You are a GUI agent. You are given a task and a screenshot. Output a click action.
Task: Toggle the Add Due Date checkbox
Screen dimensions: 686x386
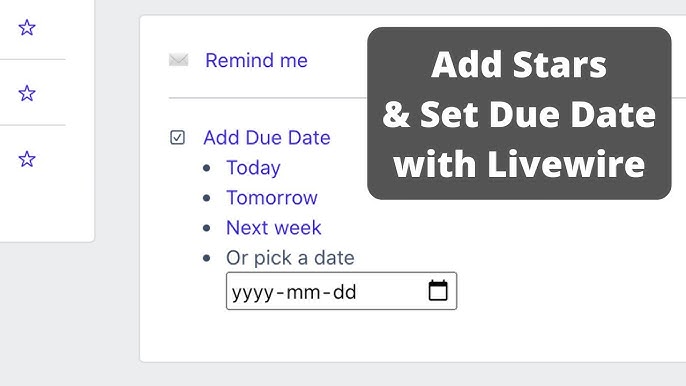177,137
